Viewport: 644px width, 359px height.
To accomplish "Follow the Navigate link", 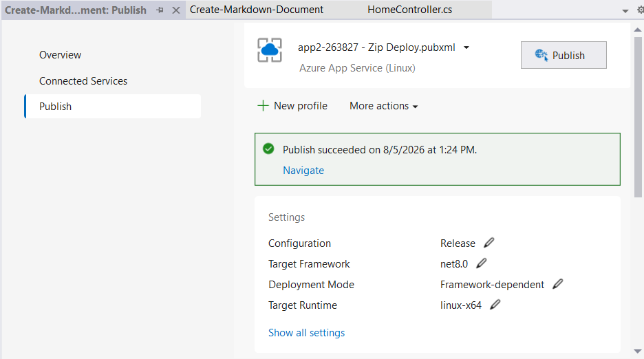I will coord(303,171).
